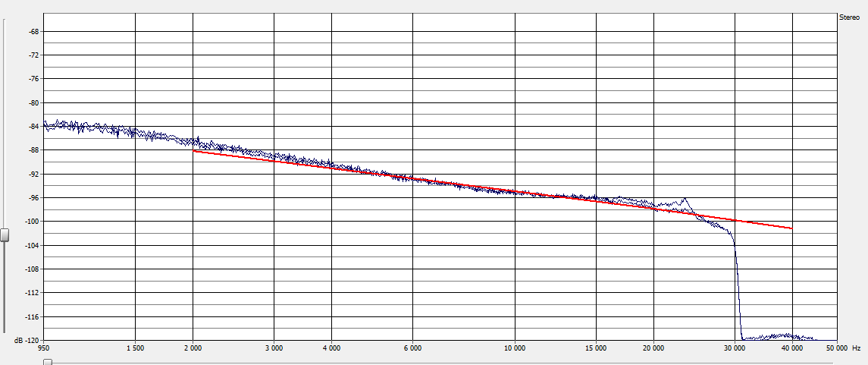
Task: Click the -88 dB axis label
Action: (x=34, y=150)
